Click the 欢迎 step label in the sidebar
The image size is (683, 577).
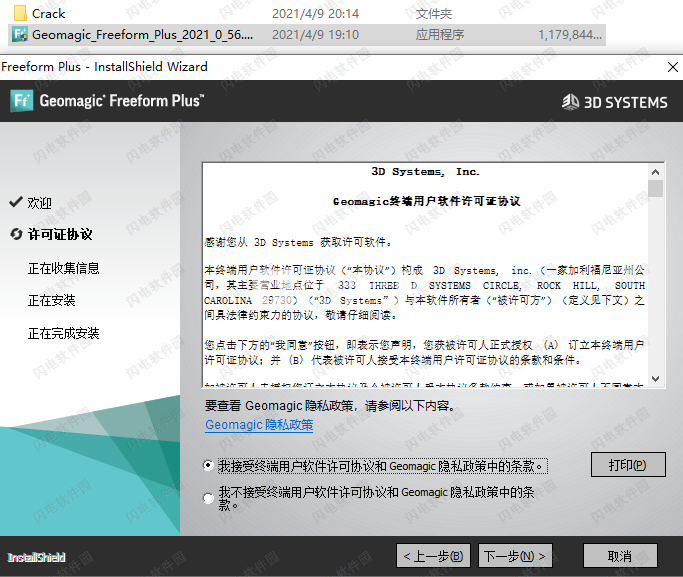click(x=40, y=203)
